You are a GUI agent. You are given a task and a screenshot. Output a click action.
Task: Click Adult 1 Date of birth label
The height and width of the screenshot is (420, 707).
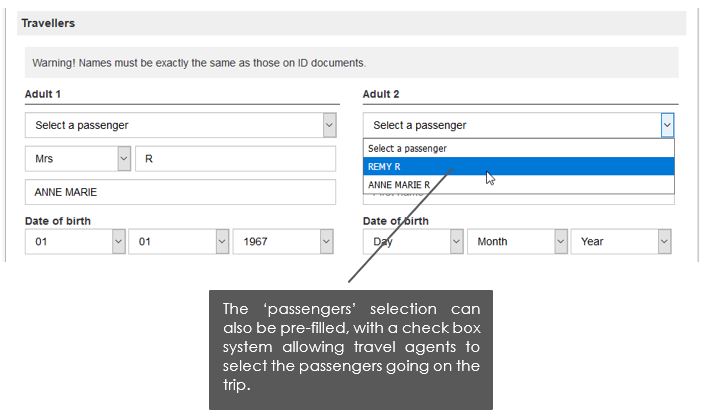60,221
